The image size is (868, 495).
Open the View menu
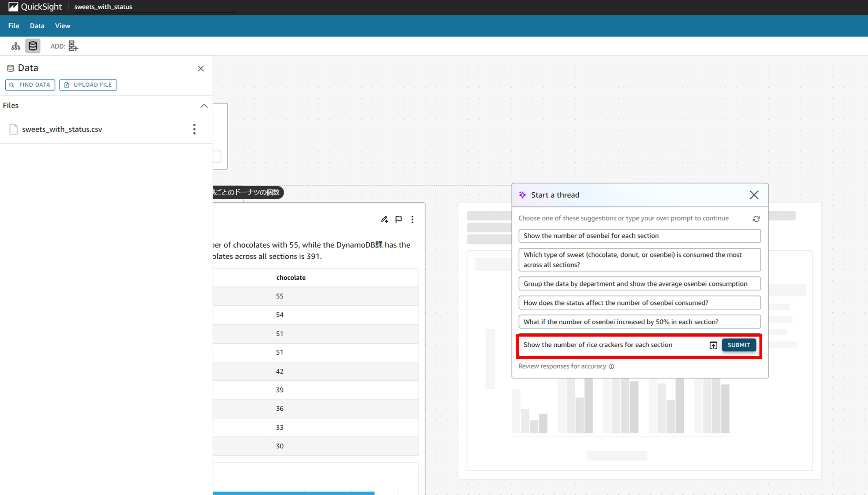coord(62,26)
